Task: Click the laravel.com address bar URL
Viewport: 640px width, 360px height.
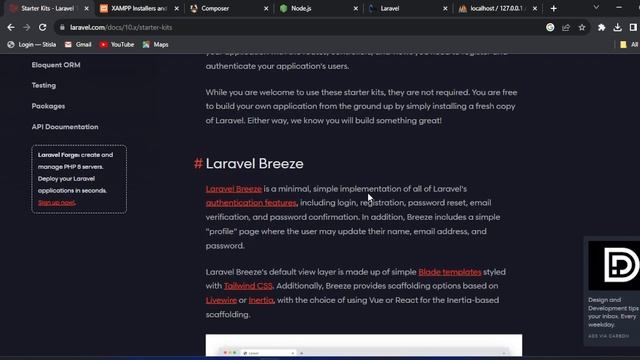Action: (x=121, y=27)
